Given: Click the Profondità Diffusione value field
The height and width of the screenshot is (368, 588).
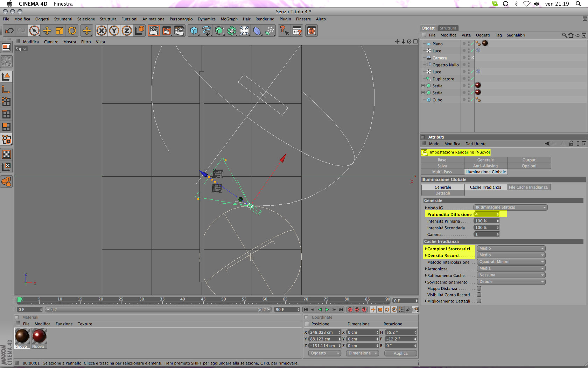Looking at the screenshot, I should tap(485, 214).
